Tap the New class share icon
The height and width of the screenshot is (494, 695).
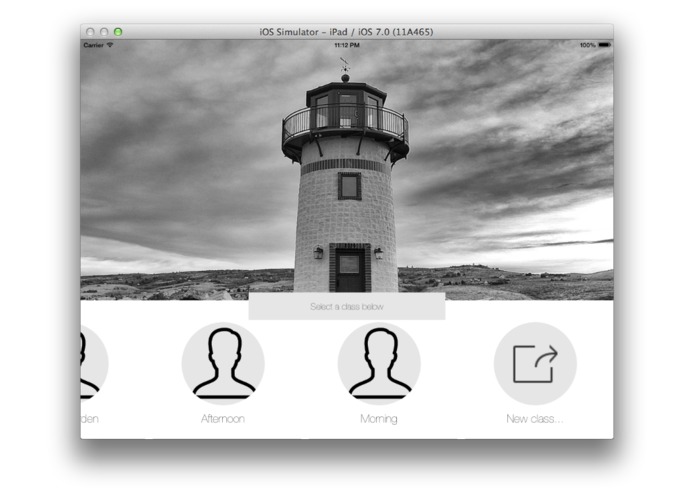point(535,363)
